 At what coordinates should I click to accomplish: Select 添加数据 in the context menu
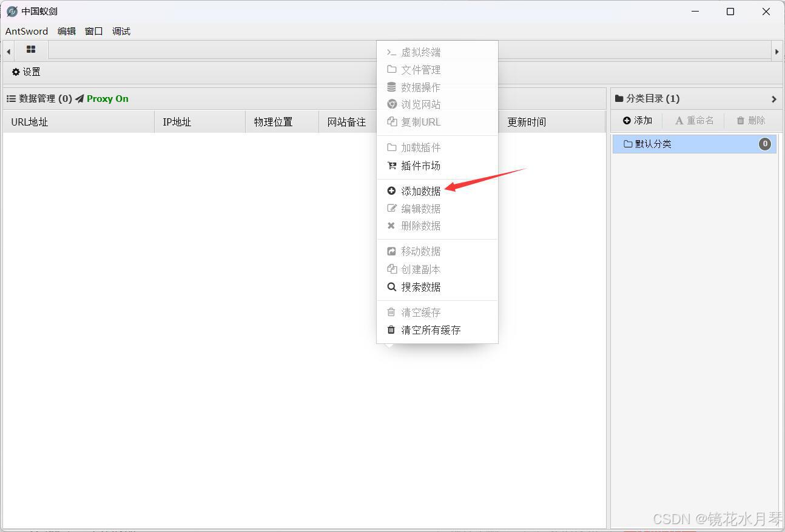(437, 191)
